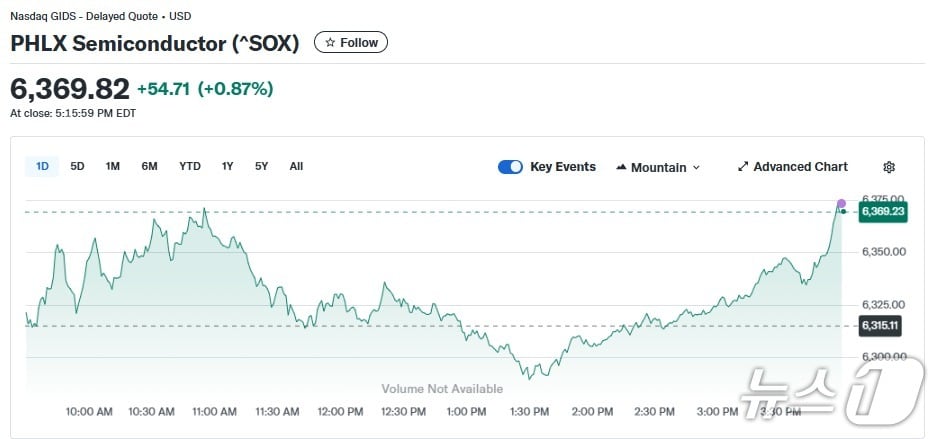This screenshot has width=938, height=439.
Task: Show the All time range
Action: click(x=296, y=166)
